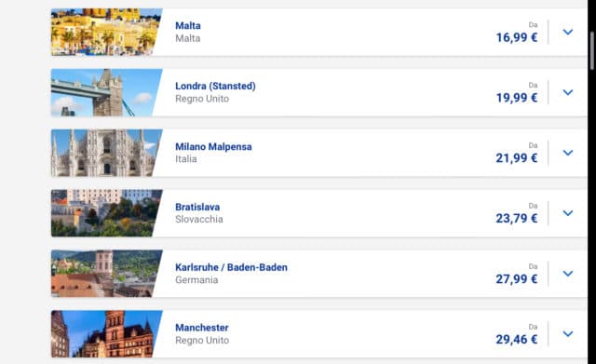Select the Milano Malpensa destination name
This screenshot has height=364, width=596.
213,146
